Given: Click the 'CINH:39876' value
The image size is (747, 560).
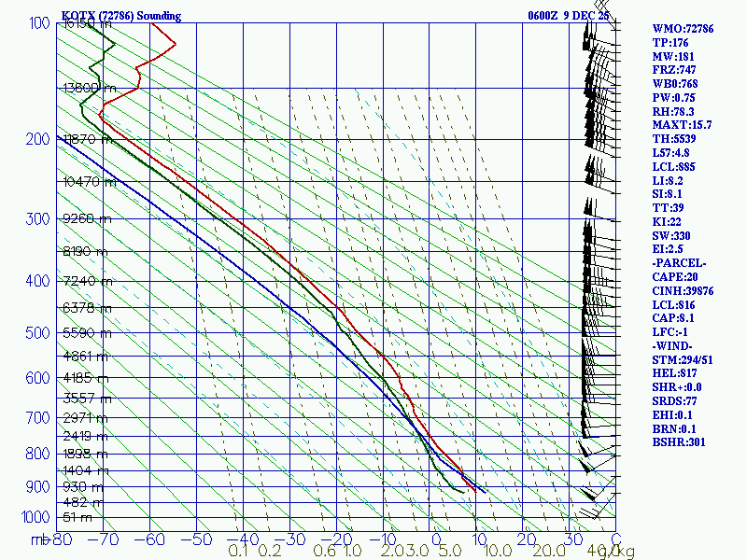Looking at the screenshot, I should point(683,291).
